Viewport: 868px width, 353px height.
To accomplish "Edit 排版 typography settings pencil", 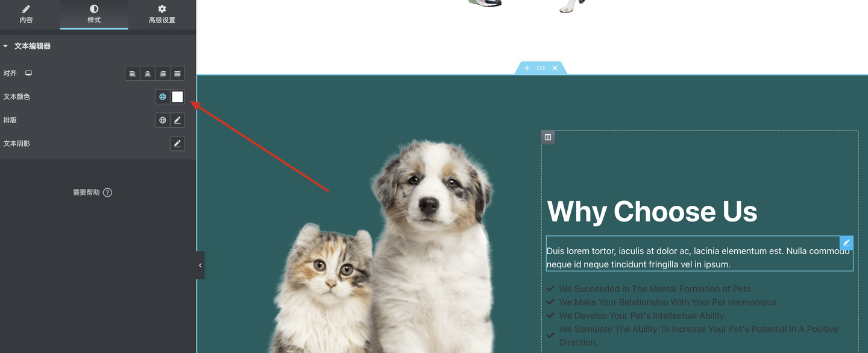I will (x=177, y=120).
